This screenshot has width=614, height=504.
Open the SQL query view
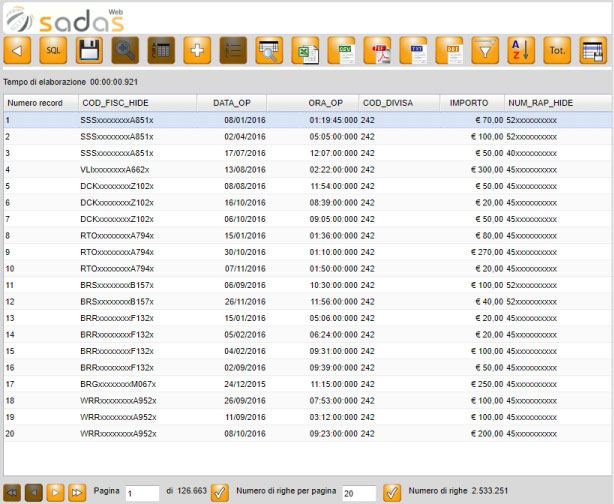[53, 50]
